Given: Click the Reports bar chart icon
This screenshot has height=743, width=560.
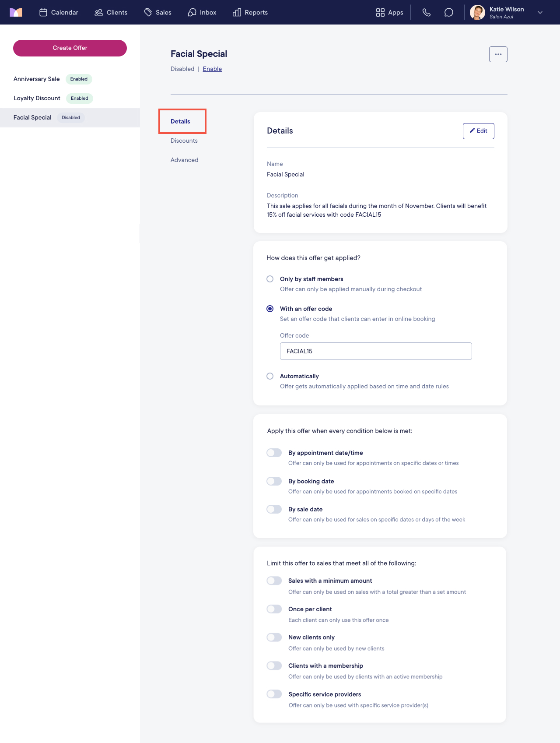Looking at the screenshot, I should click(237, 12).
